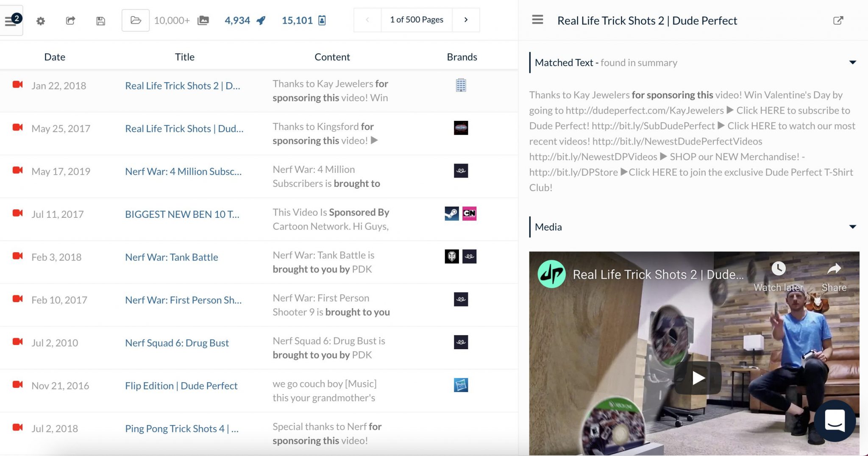
Task: Open 'Flip Edition | Dude Perfect' link
Action: pyautogui.click(x=181, y=385)
